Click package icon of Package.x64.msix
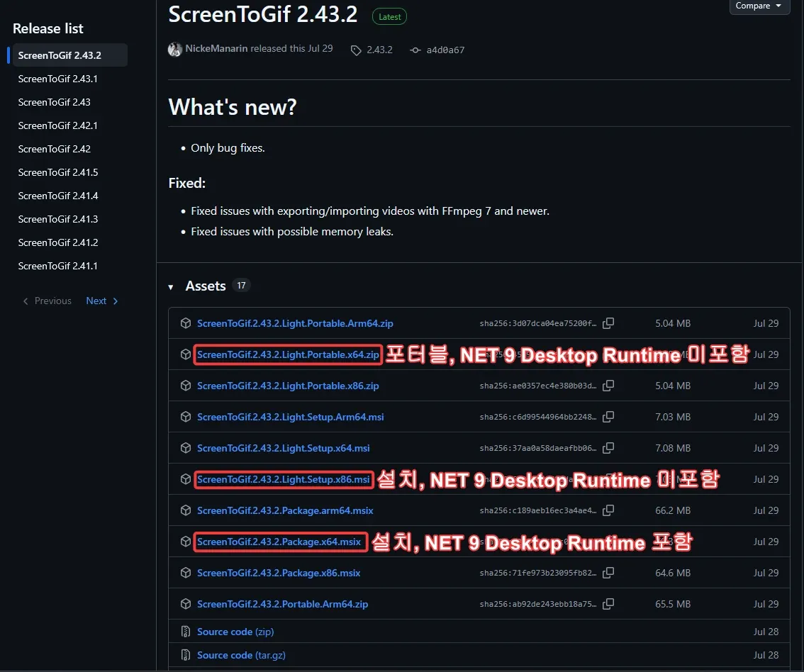Screen dimensions: 804x672 186,542
